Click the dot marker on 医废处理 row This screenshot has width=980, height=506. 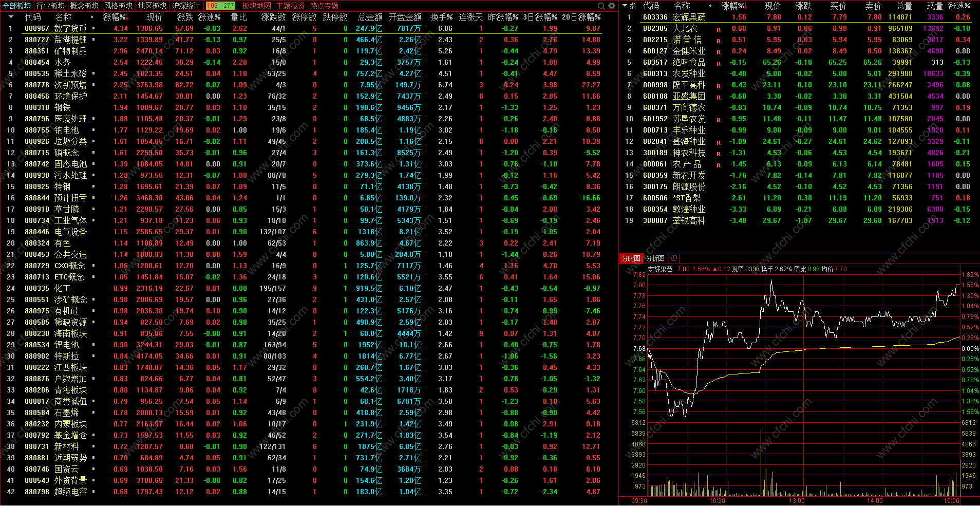[93, 118]
